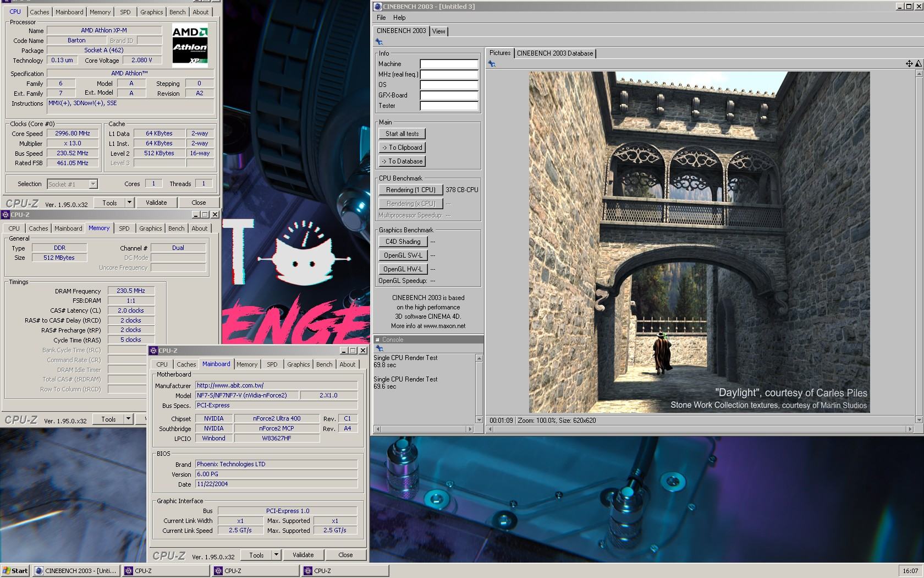
Task: Click the DRAM Frequency value 230.5 MHz
Action: coord(131,291)
